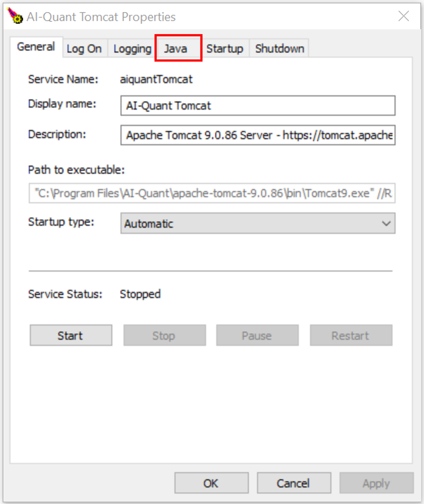Click the Display name label
The width and height of the screenshot is (424, 504).
coord(62,104)
